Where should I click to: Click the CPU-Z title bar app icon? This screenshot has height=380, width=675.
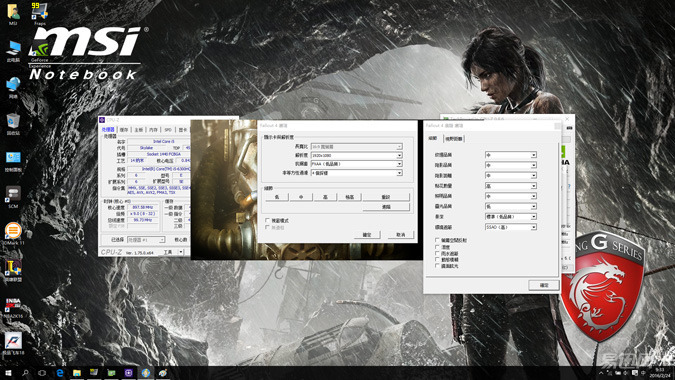point(102,120)
